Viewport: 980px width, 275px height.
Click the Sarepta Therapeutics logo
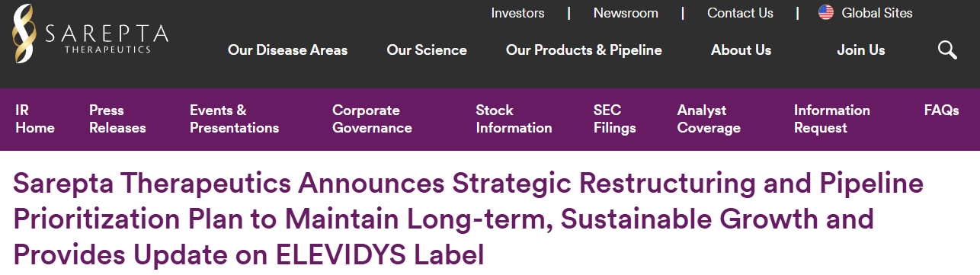[91, 34]
